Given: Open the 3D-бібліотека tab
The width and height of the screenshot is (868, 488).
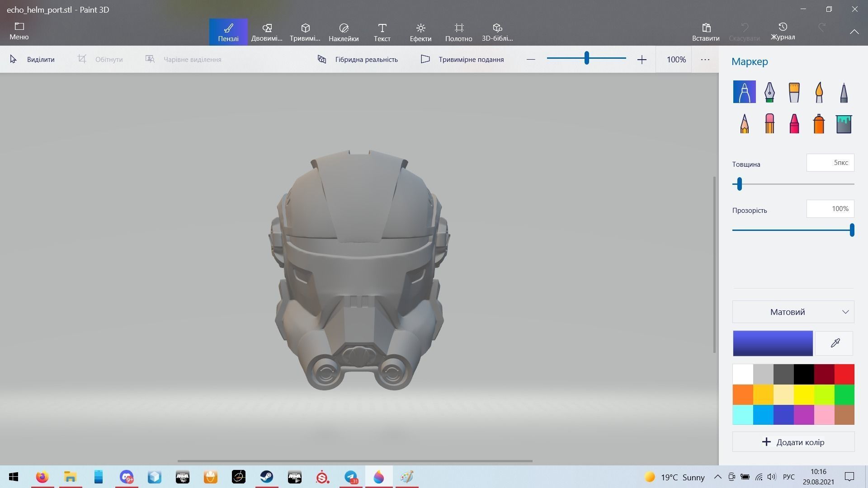Looking at the screenshot, I should pos(497,32).
